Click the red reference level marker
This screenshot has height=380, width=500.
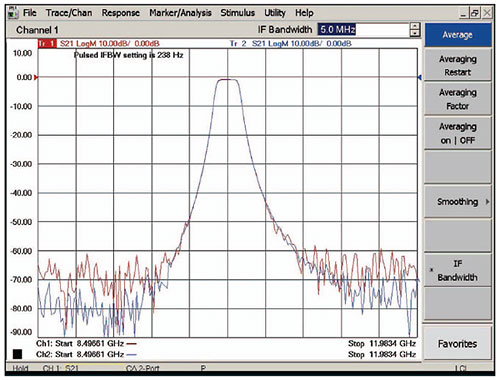pyautogui.click(x=36, y=77)
